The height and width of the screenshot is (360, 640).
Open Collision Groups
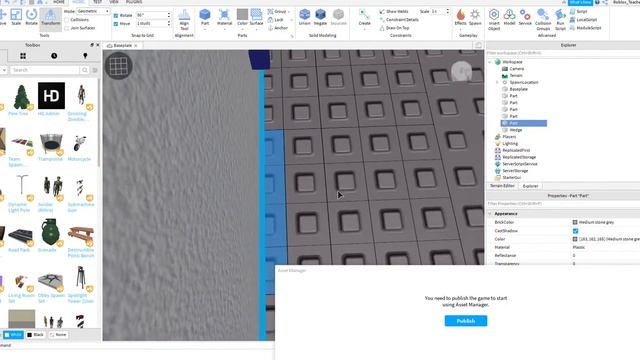coord(543,20)
